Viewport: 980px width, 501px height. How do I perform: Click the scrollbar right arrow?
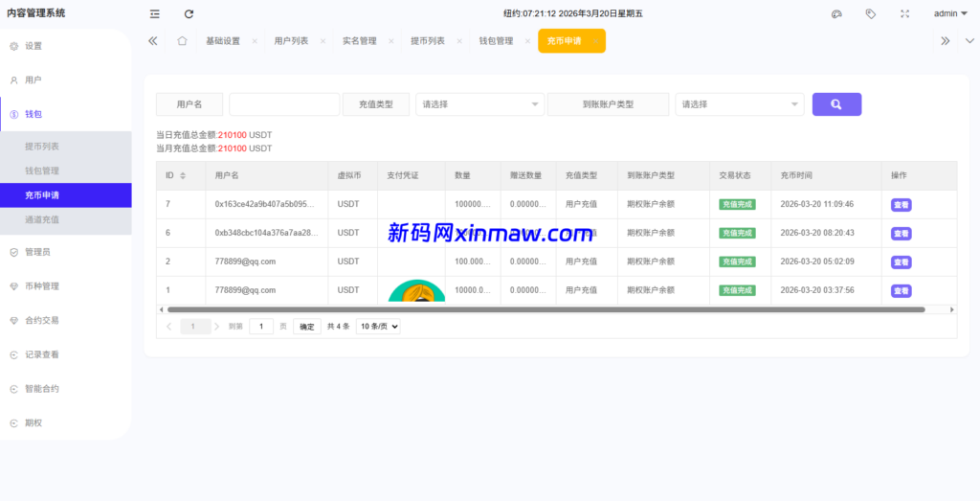click(x=952, y=309)
